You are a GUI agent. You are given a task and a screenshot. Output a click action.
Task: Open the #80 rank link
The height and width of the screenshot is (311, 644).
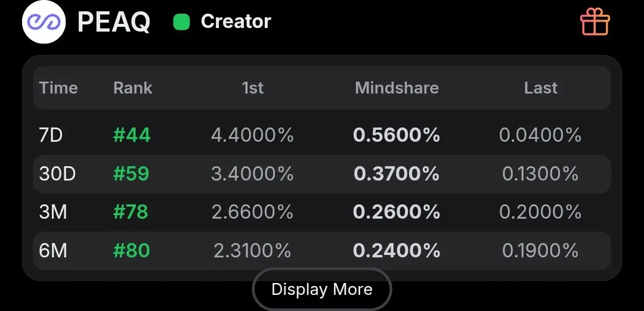tap(131, 251)
